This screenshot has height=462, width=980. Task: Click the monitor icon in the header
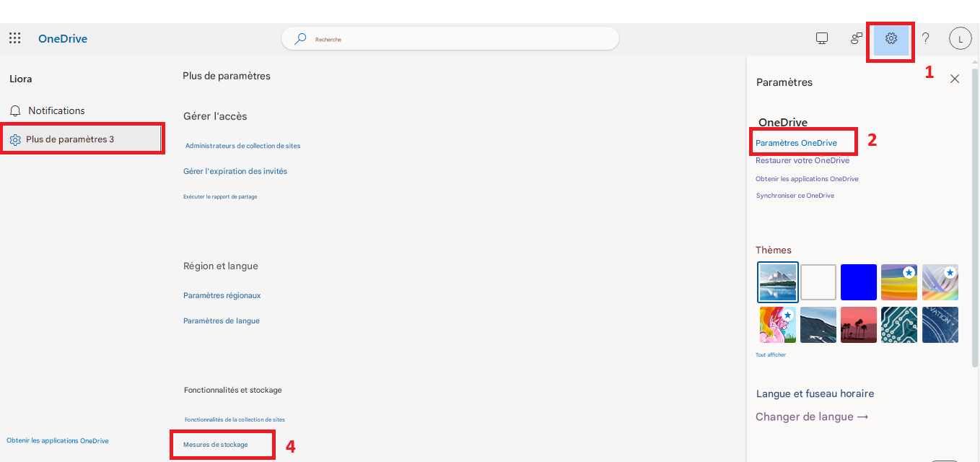(x=821, y=39)
